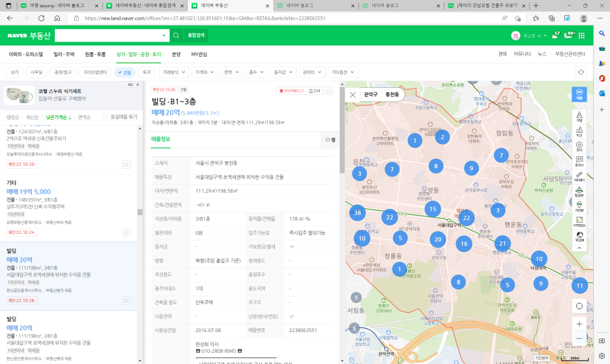The width and height of the screenshot is (610, 364).
Task: Click the filter reset refresh icon
Action: pos(581,72)
